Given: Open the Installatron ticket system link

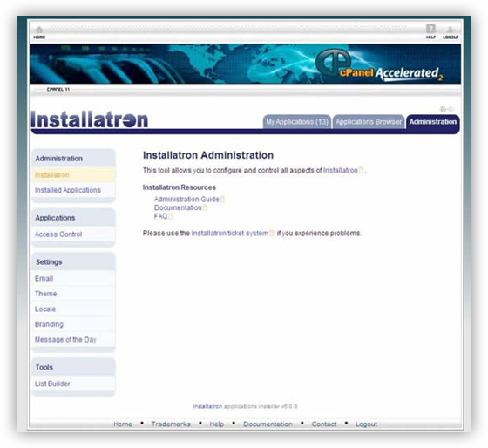Looking at the screenshot, I should [230, 234].
